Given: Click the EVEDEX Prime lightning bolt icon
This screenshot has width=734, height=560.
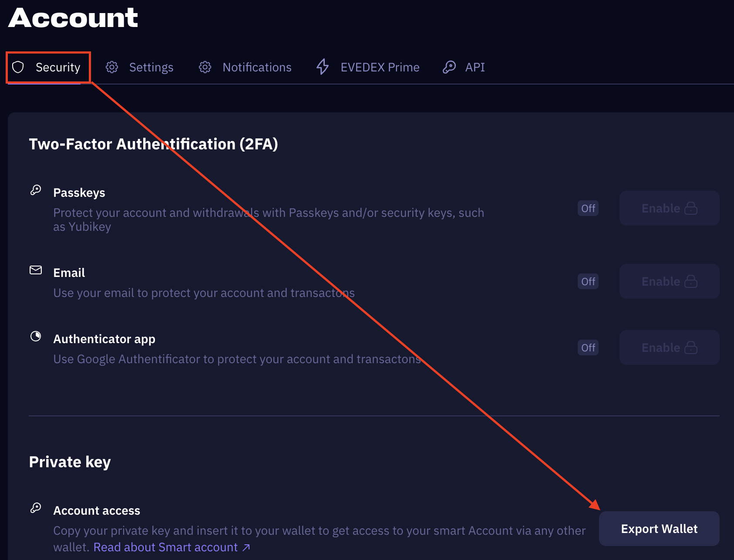Looking at the screenshot, I should coord(323,67).
